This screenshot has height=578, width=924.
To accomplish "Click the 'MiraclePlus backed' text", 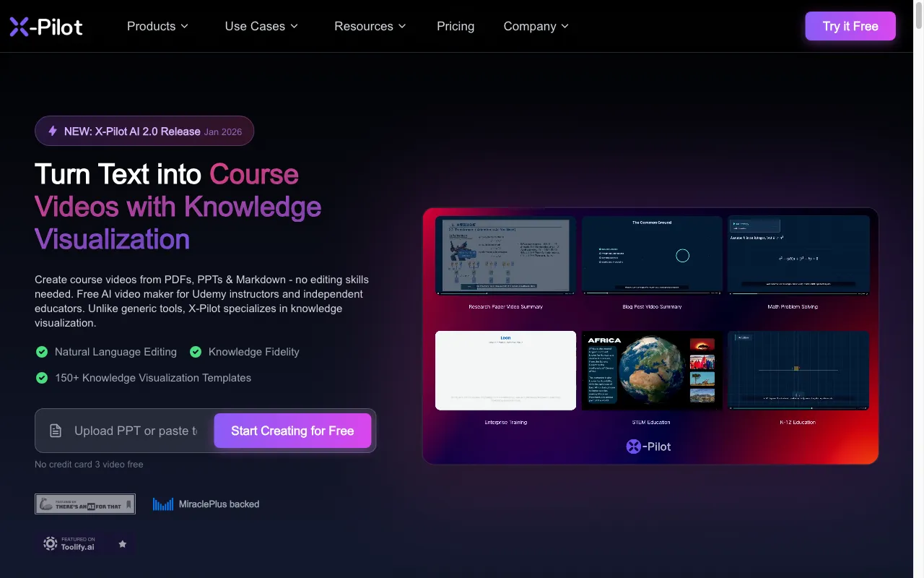I will tap(219, 504).
